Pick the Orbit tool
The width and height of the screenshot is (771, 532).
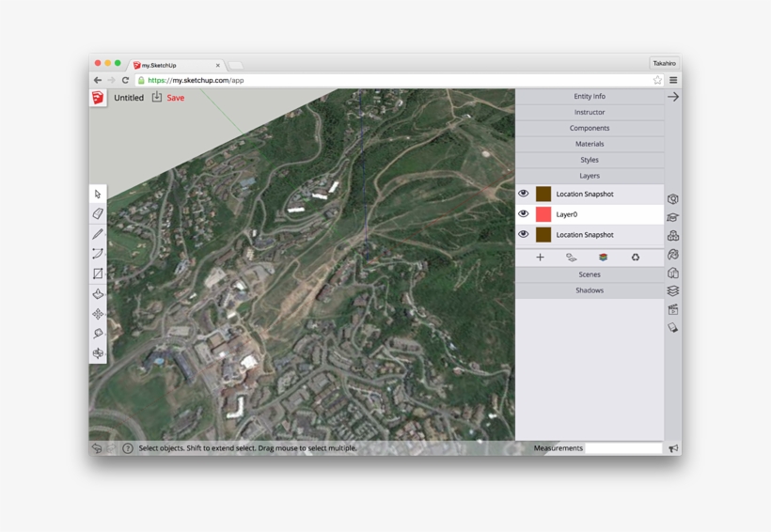pyautogui.click(x=98, y=353)
